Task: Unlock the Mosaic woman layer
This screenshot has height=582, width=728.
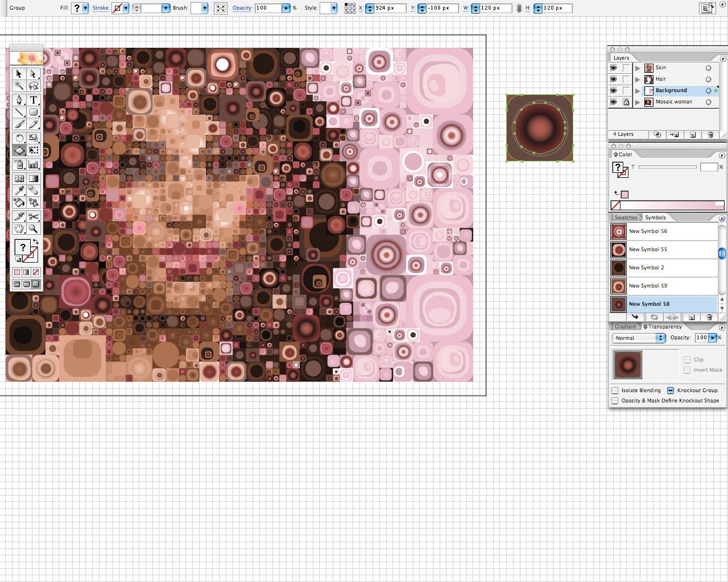Action: click(x=627, y=102)
